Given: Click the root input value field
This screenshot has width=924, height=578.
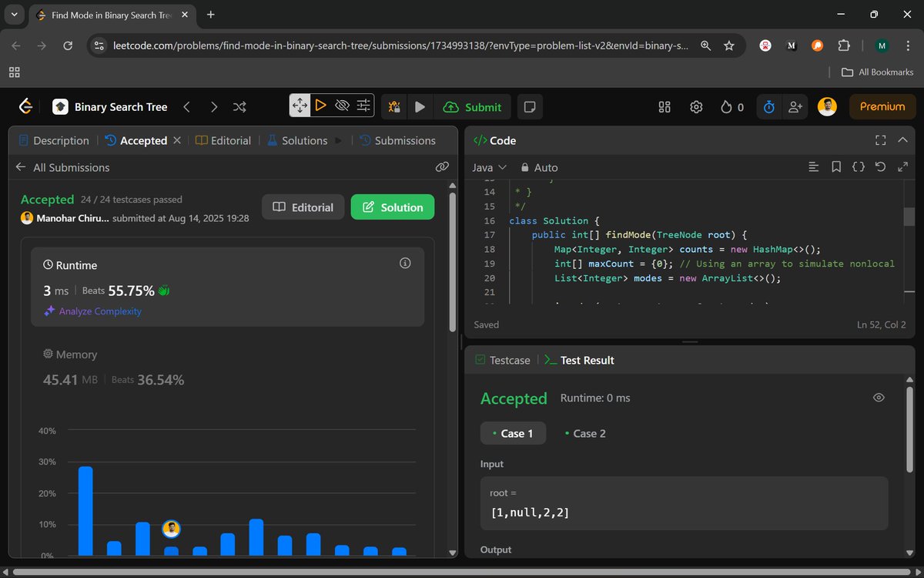Looking at the screenshot, I should tap(685, 503).
